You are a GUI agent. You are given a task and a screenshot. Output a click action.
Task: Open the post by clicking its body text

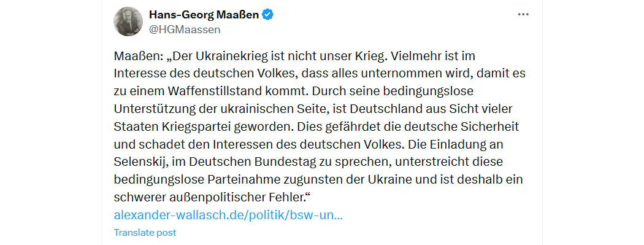point(320,126)
